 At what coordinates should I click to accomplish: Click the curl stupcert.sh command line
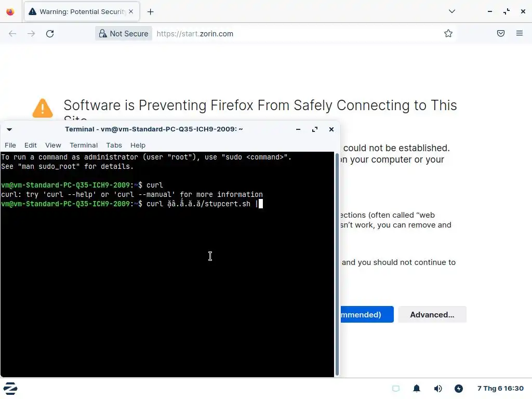click(132, 204)
